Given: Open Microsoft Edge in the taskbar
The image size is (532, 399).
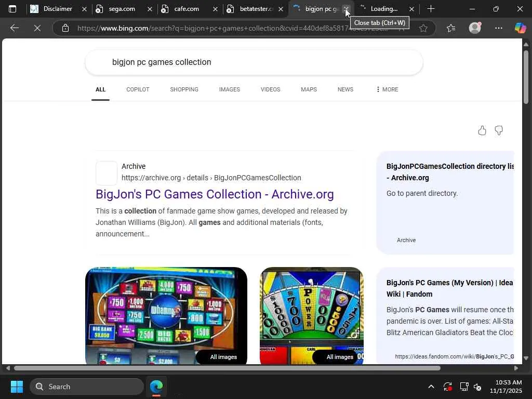Looking at the screenshot, I should 156,387.
